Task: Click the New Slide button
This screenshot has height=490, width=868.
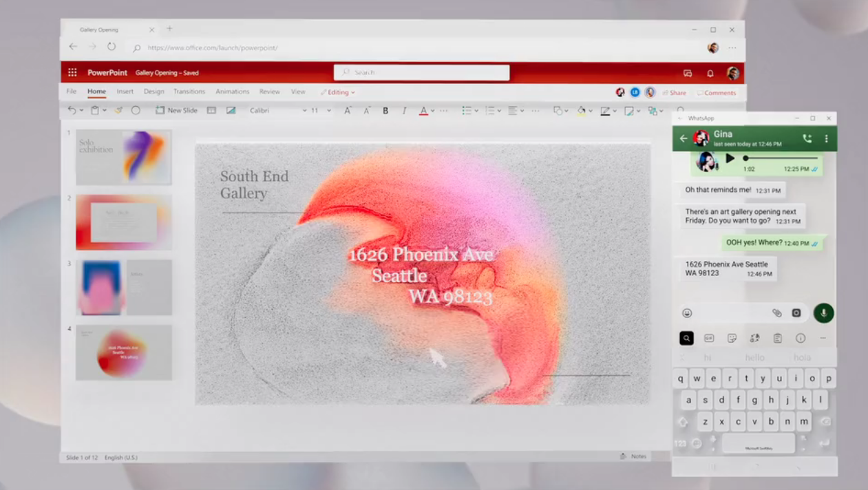Action: 176,110
